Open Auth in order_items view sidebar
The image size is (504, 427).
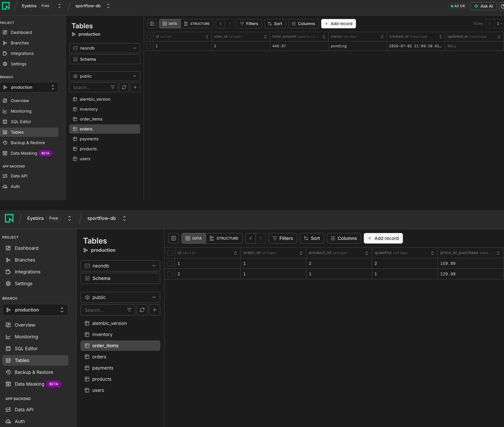(20, 421)
